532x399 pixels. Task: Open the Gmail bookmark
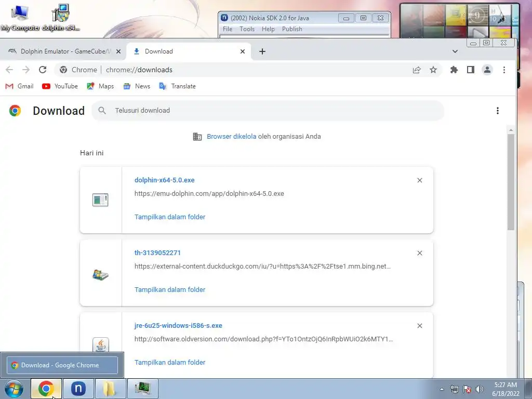tap(19, 86)
